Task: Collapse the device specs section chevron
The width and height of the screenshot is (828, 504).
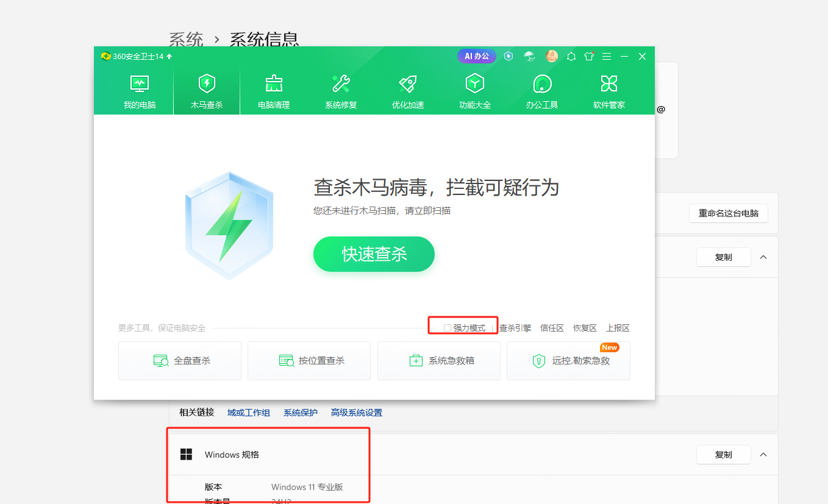Action: pos(763,257)
